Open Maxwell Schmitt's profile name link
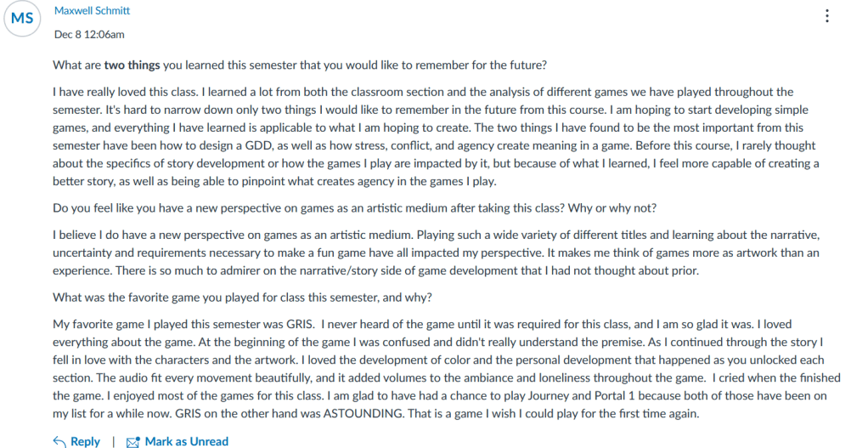This screenshot has width=868, height=448. [x=92, y=11]
